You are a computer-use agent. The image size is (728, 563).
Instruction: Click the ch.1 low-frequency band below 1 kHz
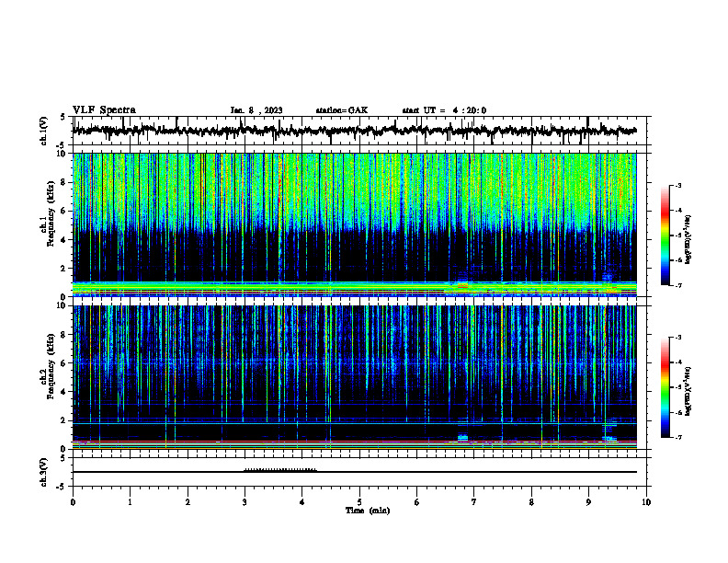(x=354, y=289)
